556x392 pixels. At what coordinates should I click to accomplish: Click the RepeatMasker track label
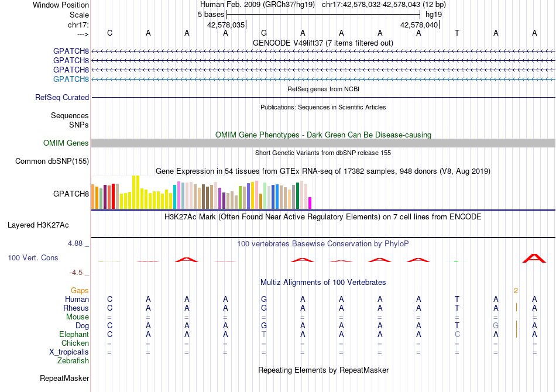pyautogui.click(x=64, y=378)
